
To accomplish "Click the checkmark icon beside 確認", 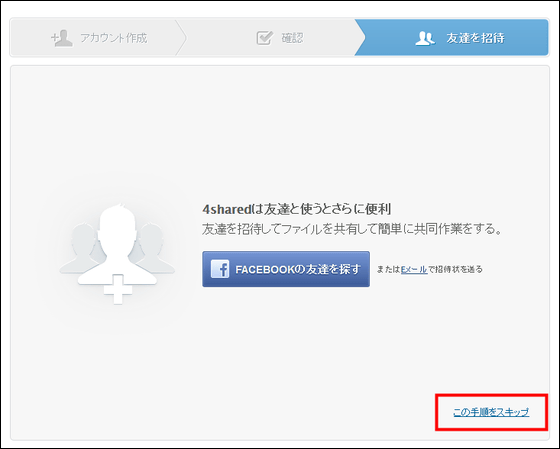I will pyautogui.click(x=265, y=38).
